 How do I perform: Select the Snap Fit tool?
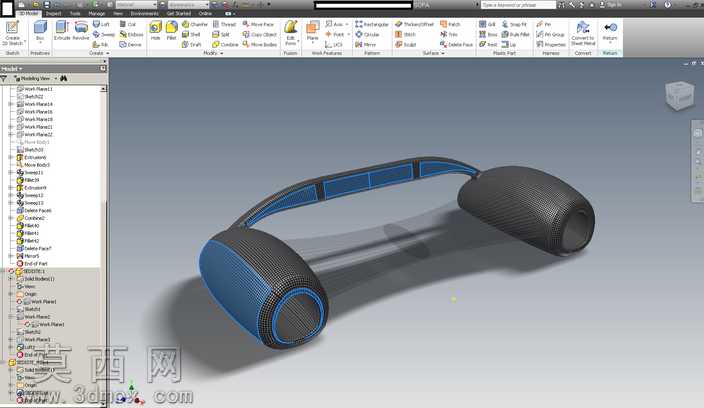point(514,24)
